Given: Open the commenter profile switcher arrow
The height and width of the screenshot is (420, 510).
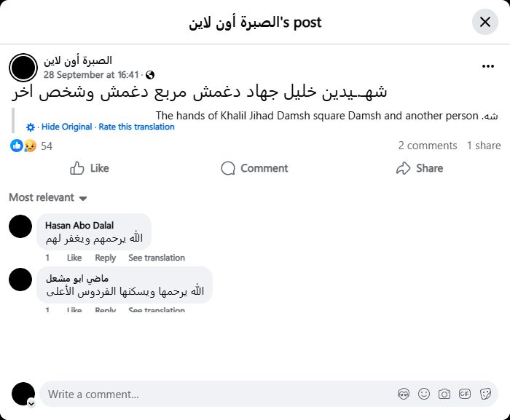Looking at the screenshot, I should tap(31, 403).
